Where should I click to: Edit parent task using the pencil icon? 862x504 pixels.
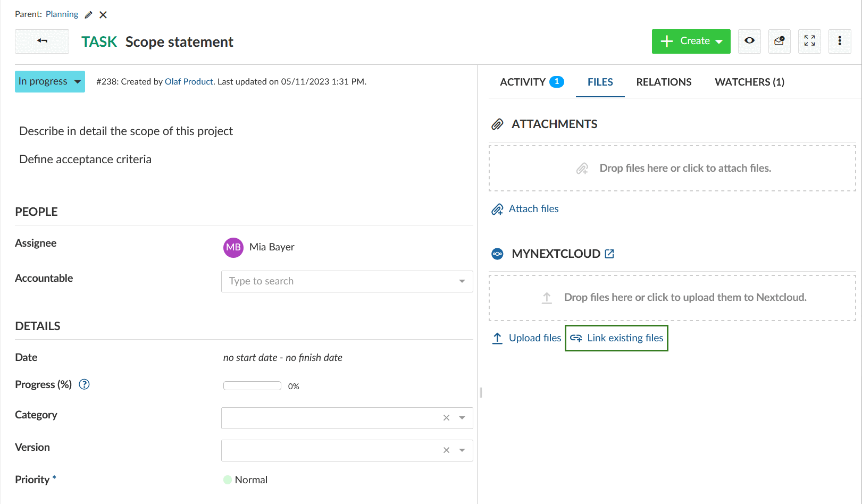tap(88, 14)
